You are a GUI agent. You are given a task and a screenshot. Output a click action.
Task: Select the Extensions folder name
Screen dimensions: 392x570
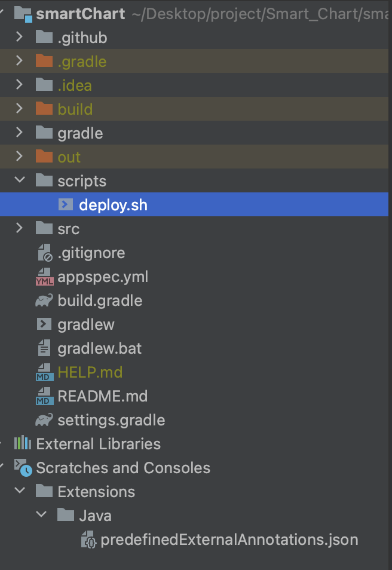click(x=96, y=492)
